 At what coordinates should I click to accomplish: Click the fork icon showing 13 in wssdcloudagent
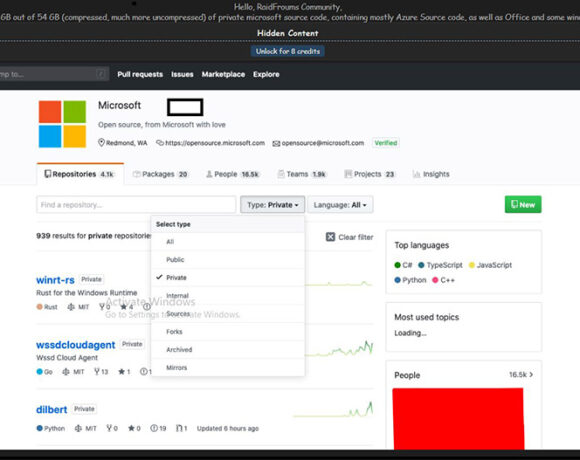pos(97,371)
